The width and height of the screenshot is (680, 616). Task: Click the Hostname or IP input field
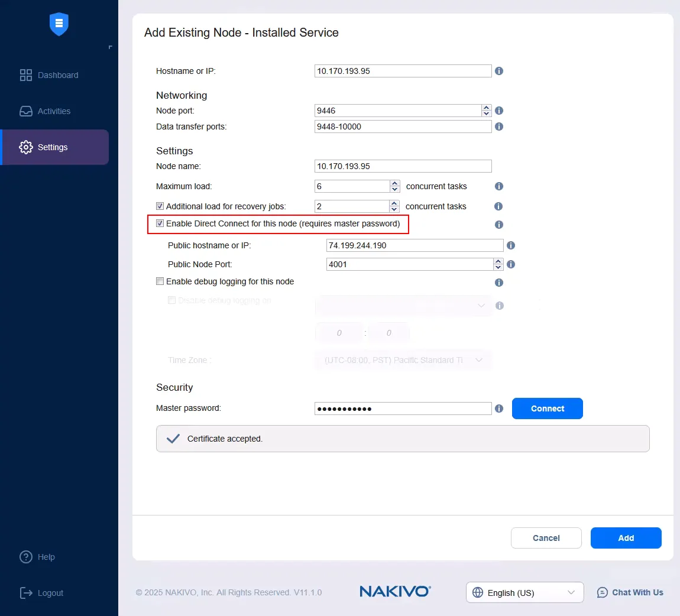pyautogui.click(x=403, y=71)
